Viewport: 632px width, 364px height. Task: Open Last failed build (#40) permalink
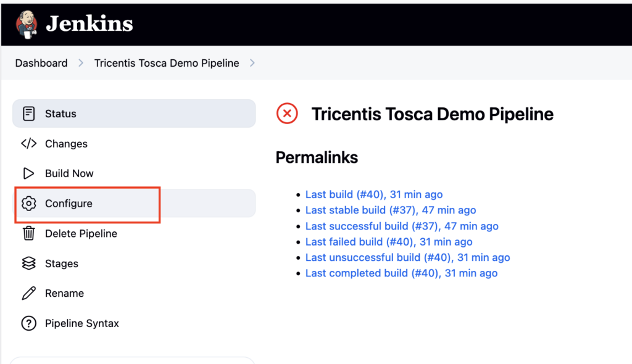coord(389,242)
